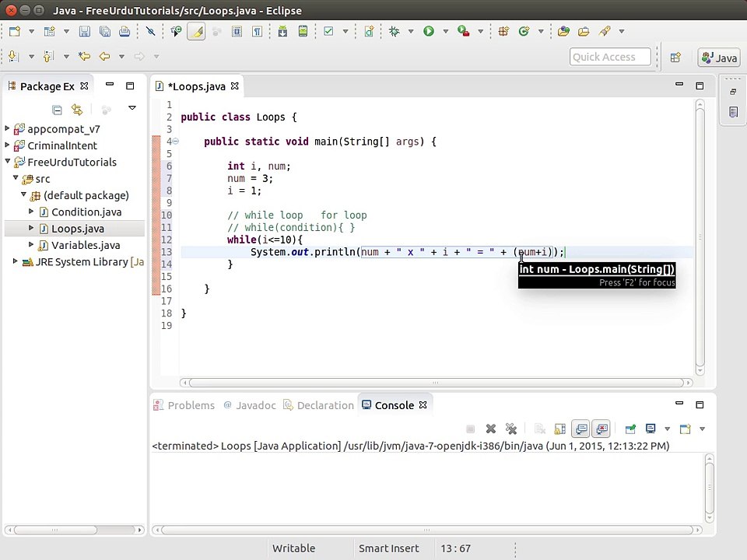Go to Previous Annotation icon
The height and width of the screenshot is (560, 747).
pos(48,56)
